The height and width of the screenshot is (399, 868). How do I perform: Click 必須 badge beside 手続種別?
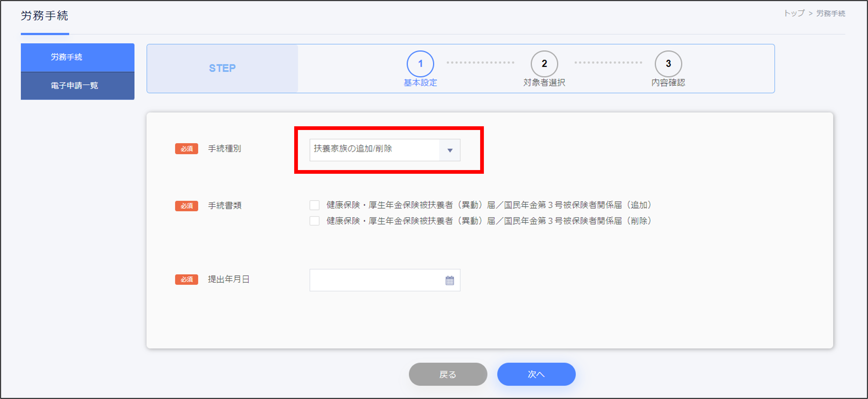tap(186, 149)
